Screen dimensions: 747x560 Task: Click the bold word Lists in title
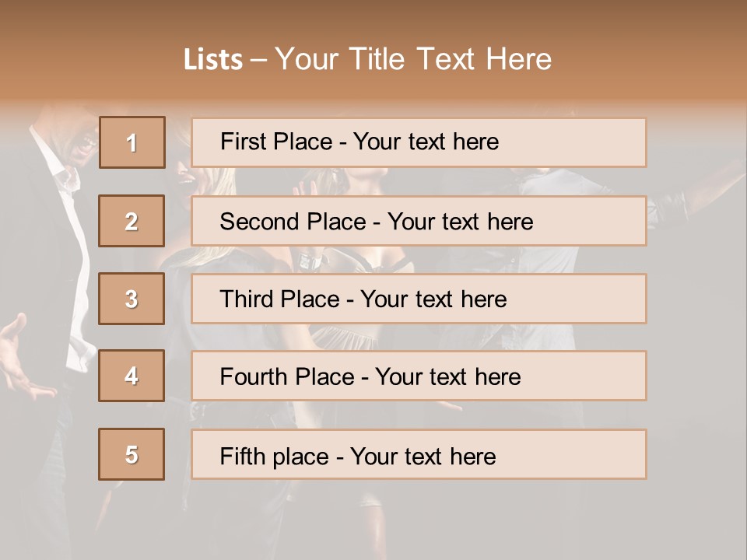pyautogui.click(x=213, y=60)
